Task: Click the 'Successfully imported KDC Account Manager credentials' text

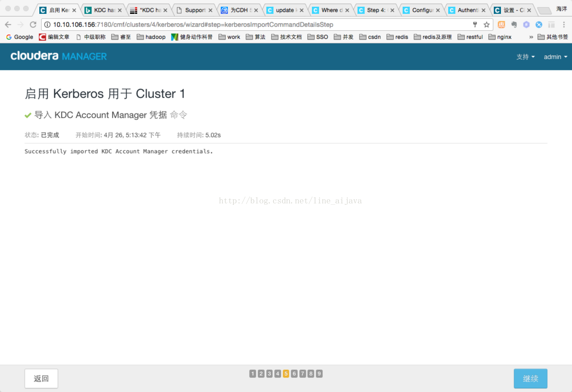Action: 119,152
